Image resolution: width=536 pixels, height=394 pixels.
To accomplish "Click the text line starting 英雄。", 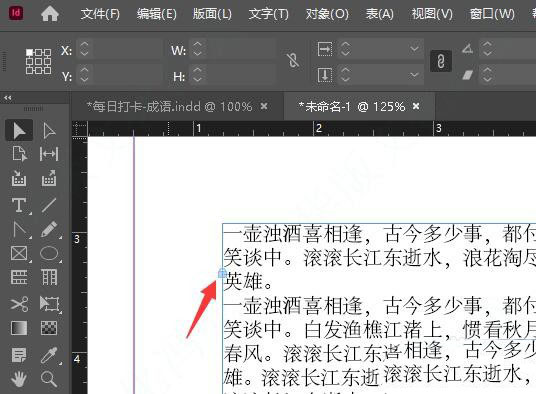I will tap(248, 282).
